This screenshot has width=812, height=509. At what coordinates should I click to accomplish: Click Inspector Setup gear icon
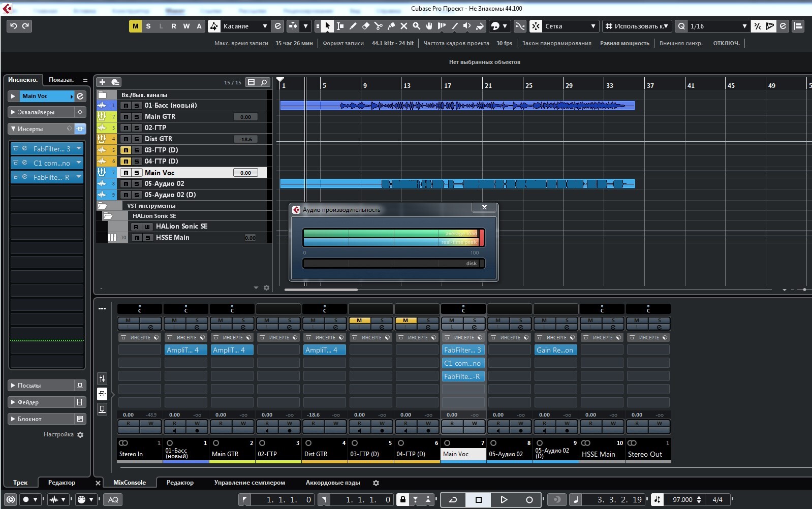pyautogui.click(x=80, y=435)
